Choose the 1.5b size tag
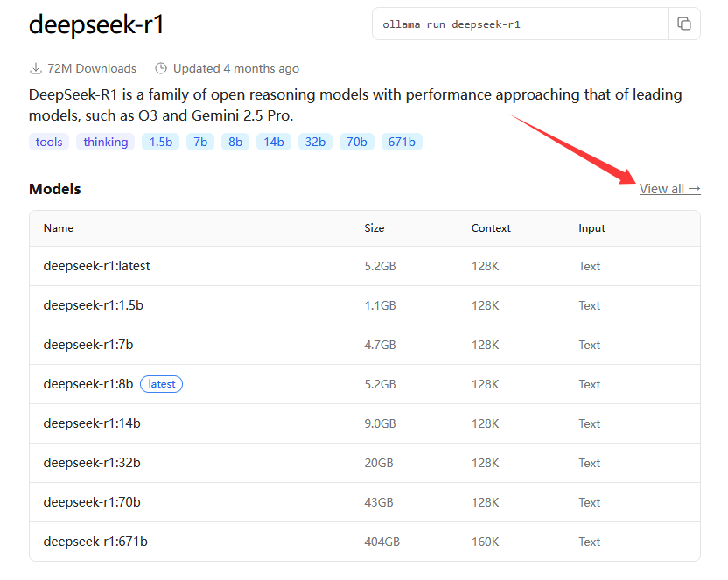728x580 pixels. pos(159,142)
